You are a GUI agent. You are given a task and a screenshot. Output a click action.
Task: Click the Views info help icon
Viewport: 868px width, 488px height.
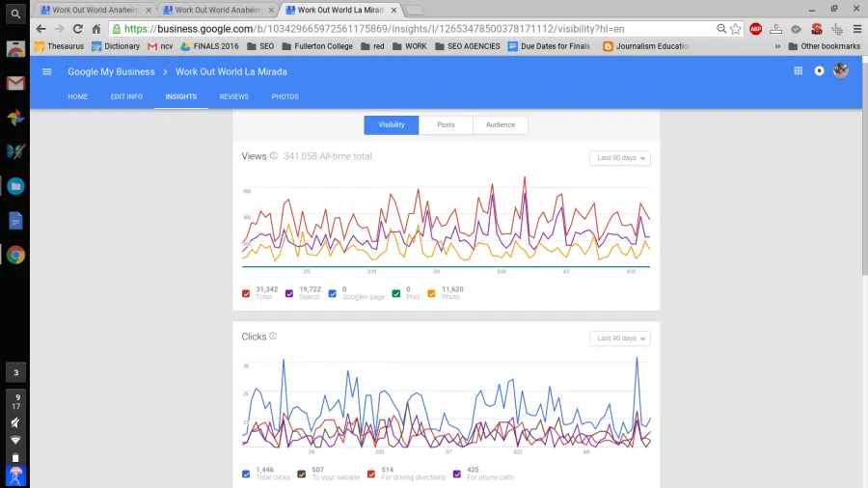[274, 156]
